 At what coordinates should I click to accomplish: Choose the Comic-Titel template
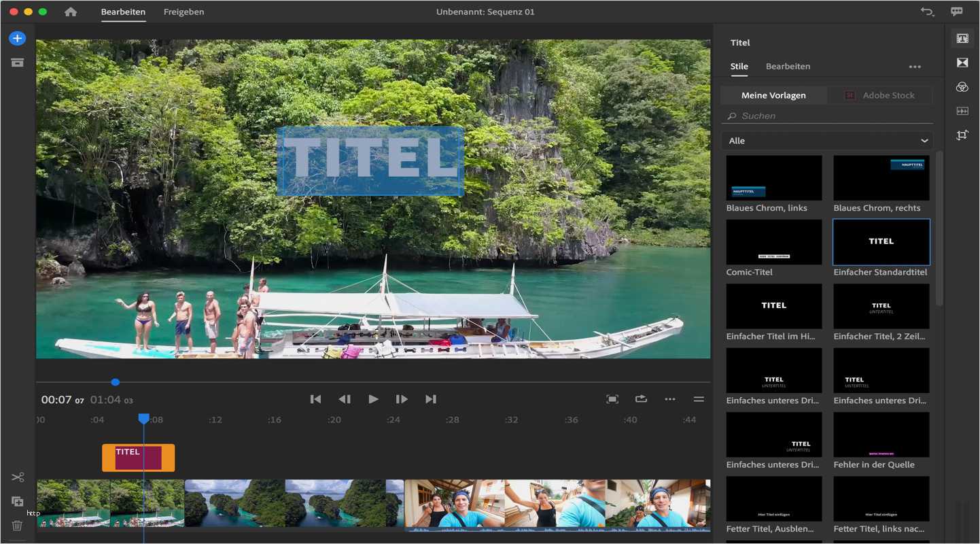pos(774,242)
